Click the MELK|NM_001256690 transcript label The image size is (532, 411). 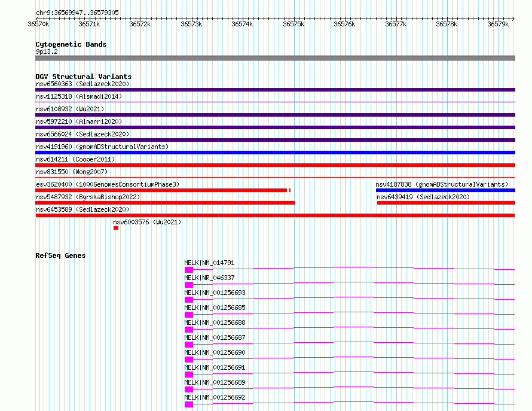pos(215,352)
